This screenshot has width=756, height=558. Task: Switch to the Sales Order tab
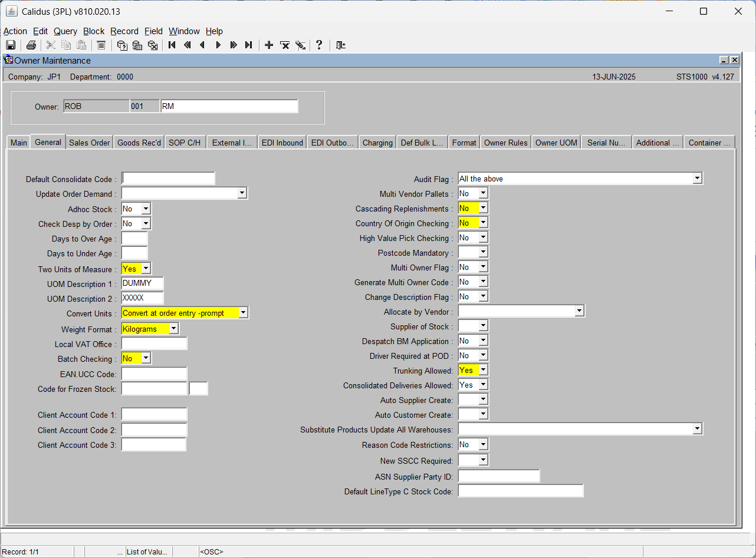(90, 143)
